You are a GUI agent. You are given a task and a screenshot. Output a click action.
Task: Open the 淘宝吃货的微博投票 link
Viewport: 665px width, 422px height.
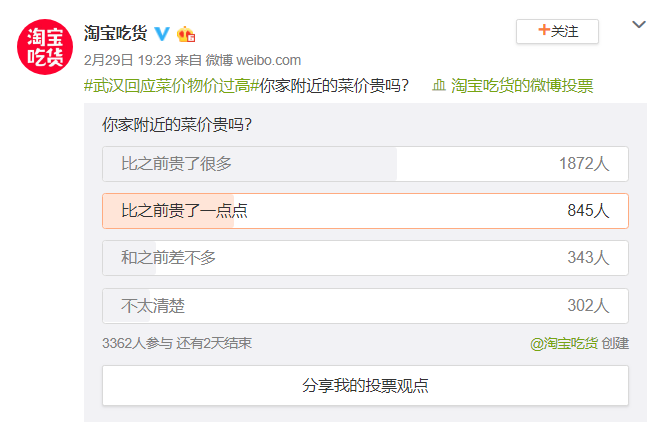tap(522, 86)
